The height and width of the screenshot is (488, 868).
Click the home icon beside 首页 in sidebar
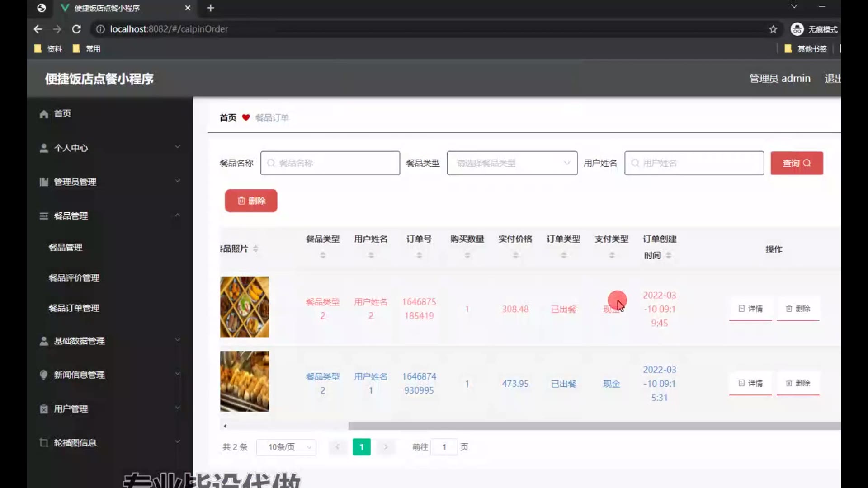[x=44, y=114]
